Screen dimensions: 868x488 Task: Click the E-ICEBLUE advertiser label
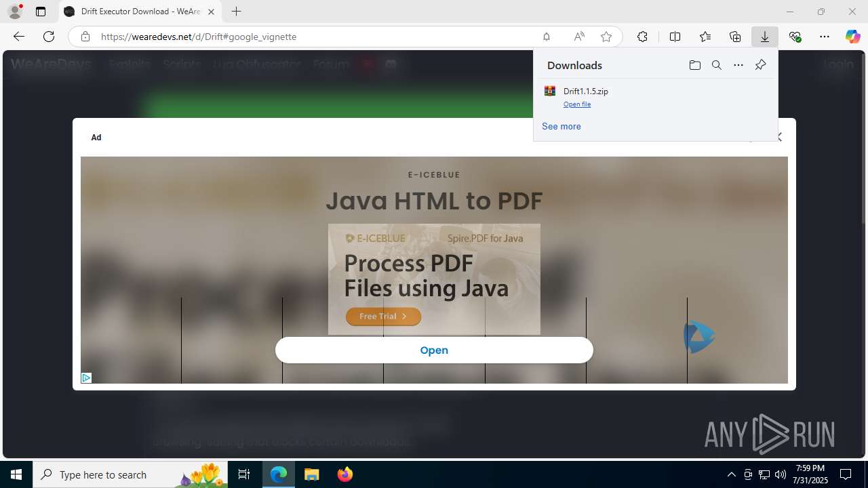[x=434, y=175]
